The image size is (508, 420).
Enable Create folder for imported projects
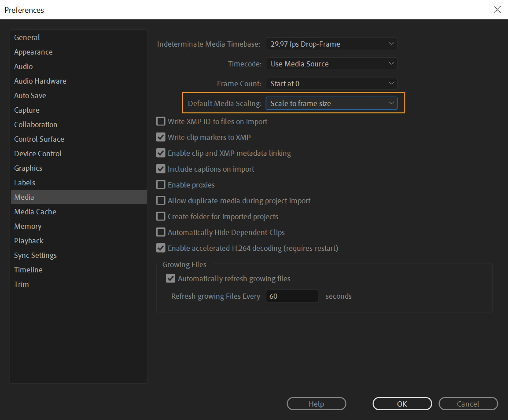click(x=161, y=216)
